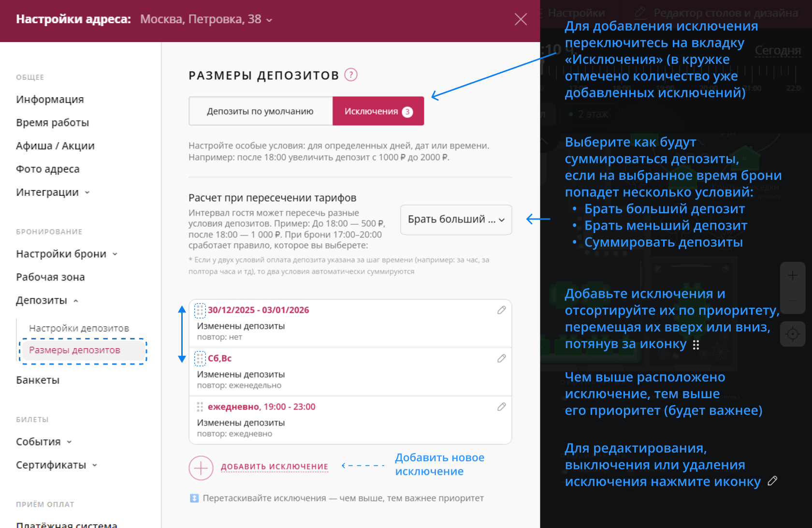The height and width of the screenshot is (528, 812).
Task: Zoom in on the floor plan
Action: 793,275
